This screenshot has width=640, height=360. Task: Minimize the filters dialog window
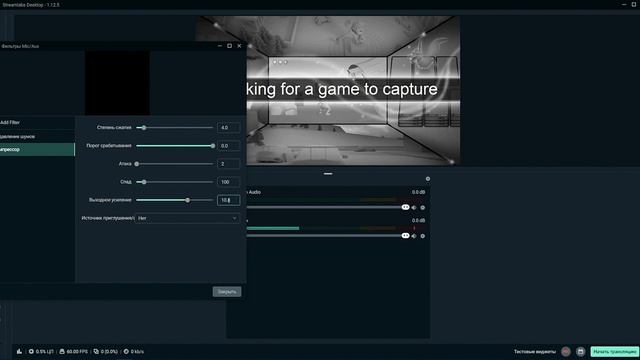(220, 46)
